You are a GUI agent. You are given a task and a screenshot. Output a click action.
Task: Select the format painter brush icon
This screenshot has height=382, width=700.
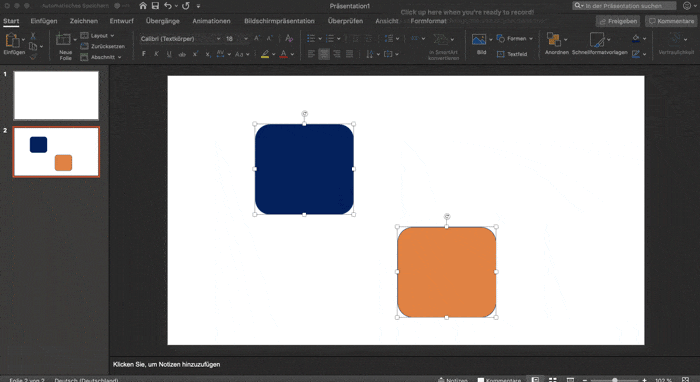point(33,57)
